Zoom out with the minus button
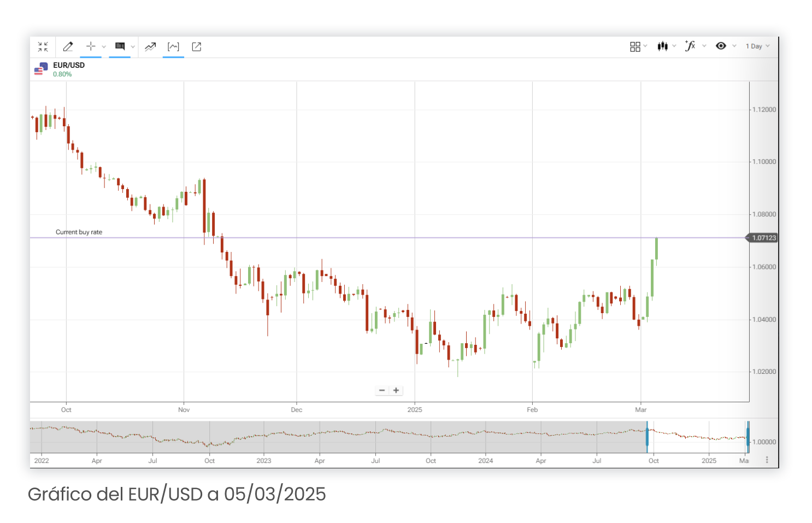This screenshot has width=812, height=523. (x=382, y=390)
